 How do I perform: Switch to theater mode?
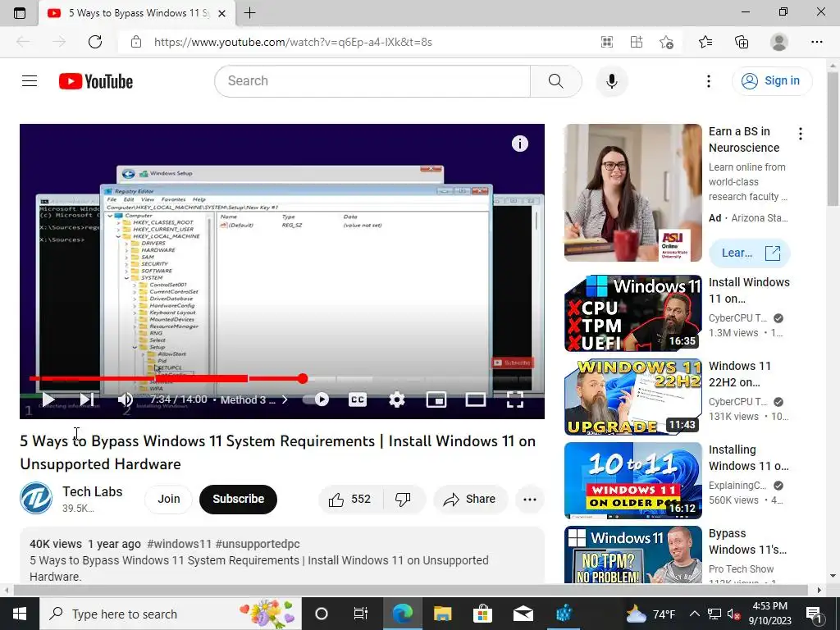click(x=475, y=399)
